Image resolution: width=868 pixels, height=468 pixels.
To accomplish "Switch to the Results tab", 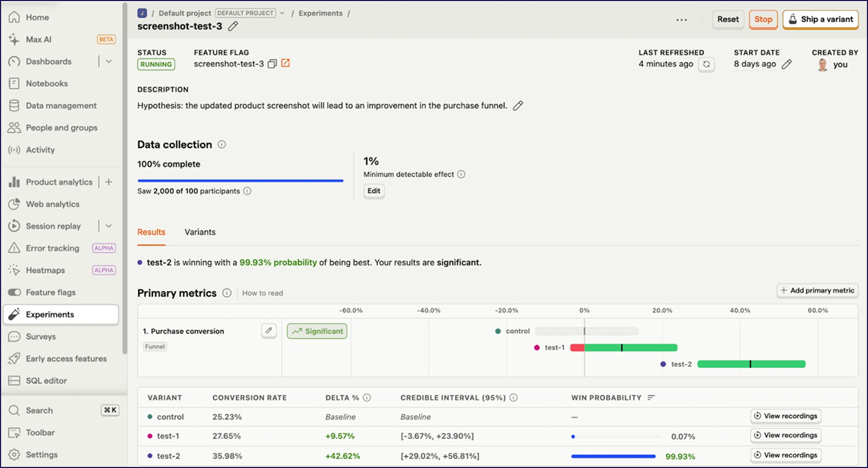I will click(x=151, y=232).
